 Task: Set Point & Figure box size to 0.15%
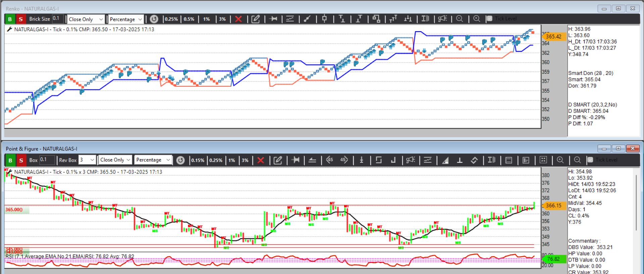(x=198, y=160)
